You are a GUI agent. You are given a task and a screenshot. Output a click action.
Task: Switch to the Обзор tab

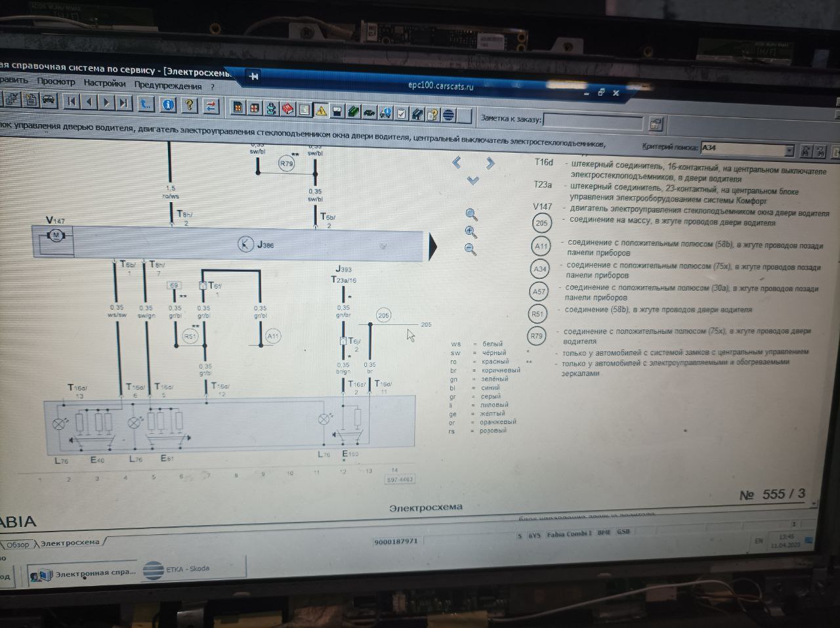(18, 545)
